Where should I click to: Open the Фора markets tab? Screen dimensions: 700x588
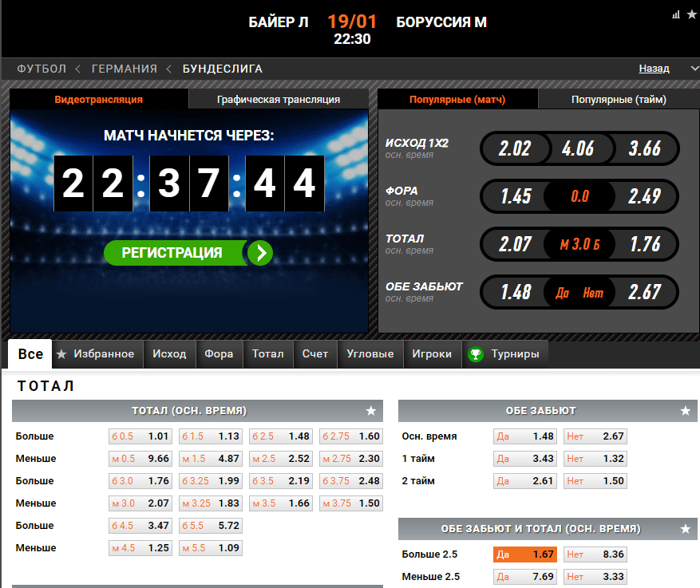pyautogui.click(x=219, y=354)
